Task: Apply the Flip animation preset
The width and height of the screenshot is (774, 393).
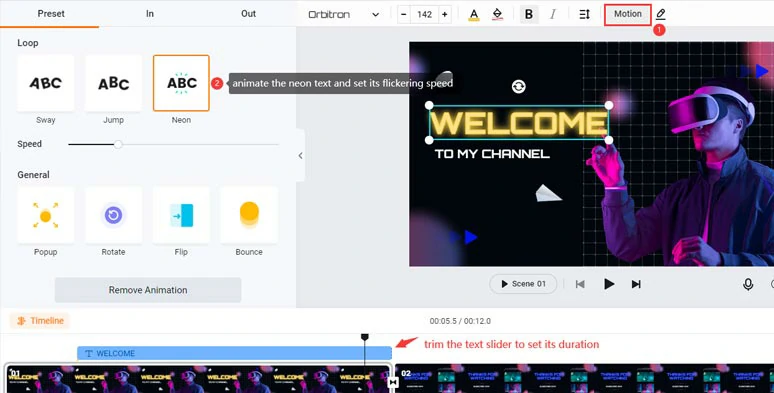Action: (181, 215)
